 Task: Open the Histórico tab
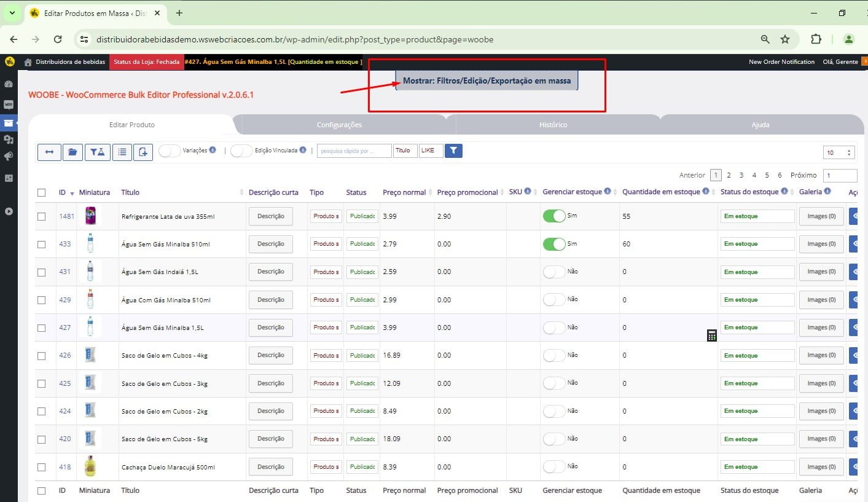(x=553, y=125)
